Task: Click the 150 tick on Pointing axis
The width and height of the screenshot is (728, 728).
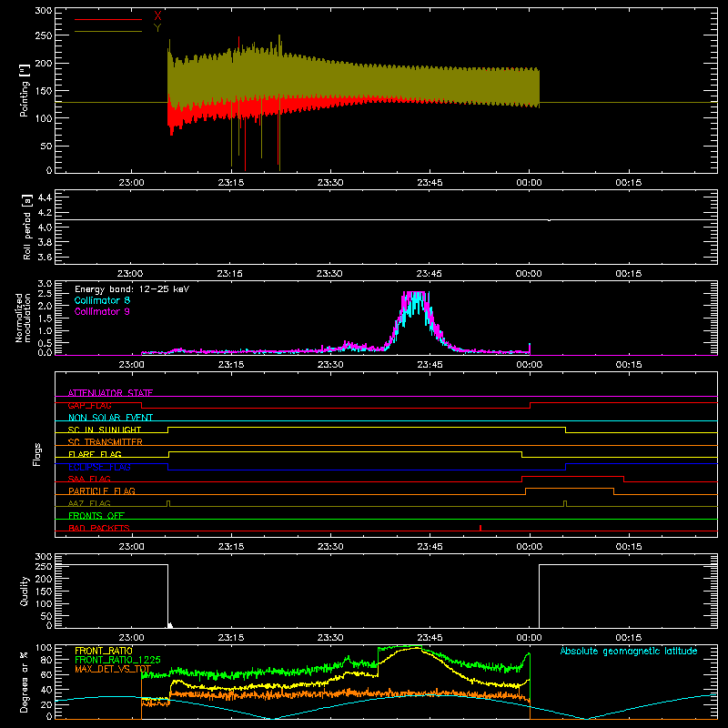Action: coord(43,90)
